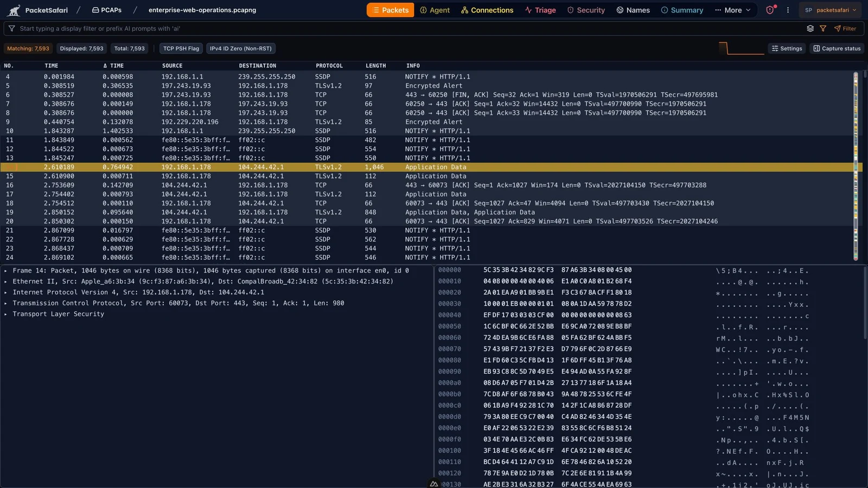Click ASCII text '|..ohx.C' in hex dump

[737, 395]
